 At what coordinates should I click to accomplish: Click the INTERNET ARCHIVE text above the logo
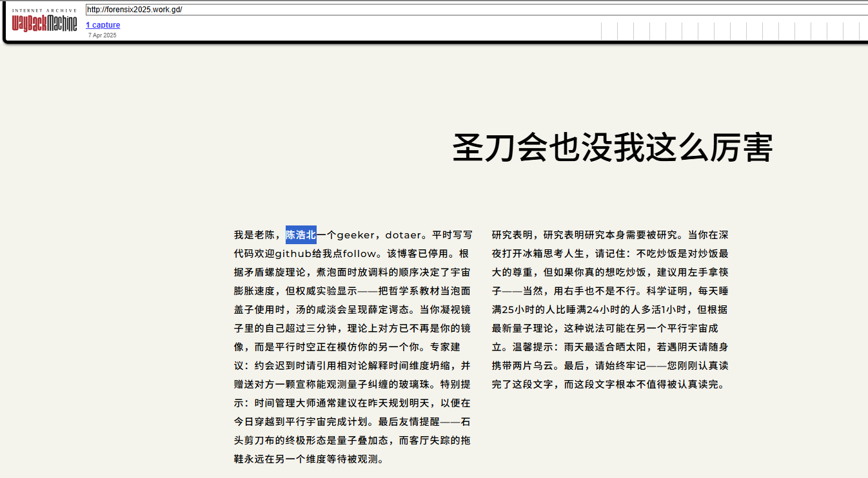(x=44, y=10)
